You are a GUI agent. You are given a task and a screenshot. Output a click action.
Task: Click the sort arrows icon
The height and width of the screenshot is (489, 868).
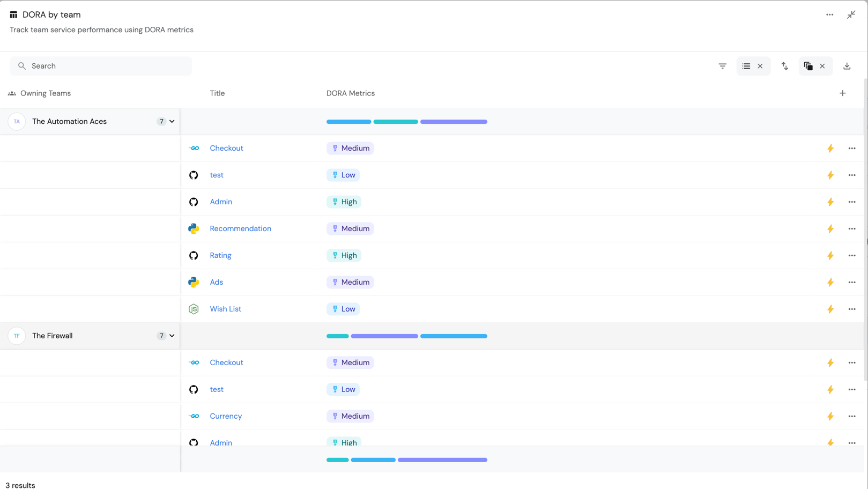click(x=784, y=66)
